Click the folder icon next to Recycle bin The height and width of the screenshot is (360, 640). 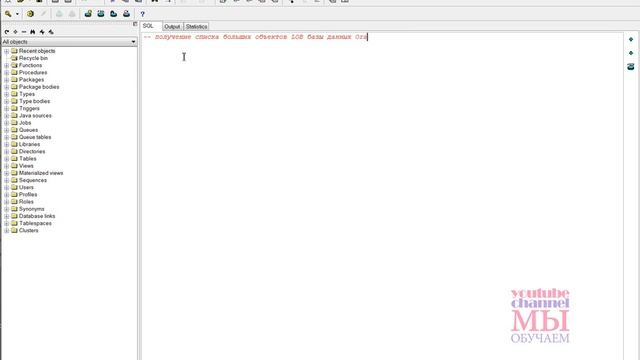click(x=14, y=58)
